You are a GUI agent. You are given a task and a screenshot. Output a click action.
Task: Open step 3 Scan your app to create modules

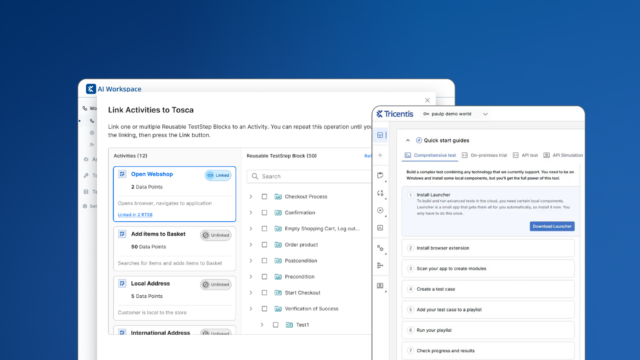coord(488,269)
